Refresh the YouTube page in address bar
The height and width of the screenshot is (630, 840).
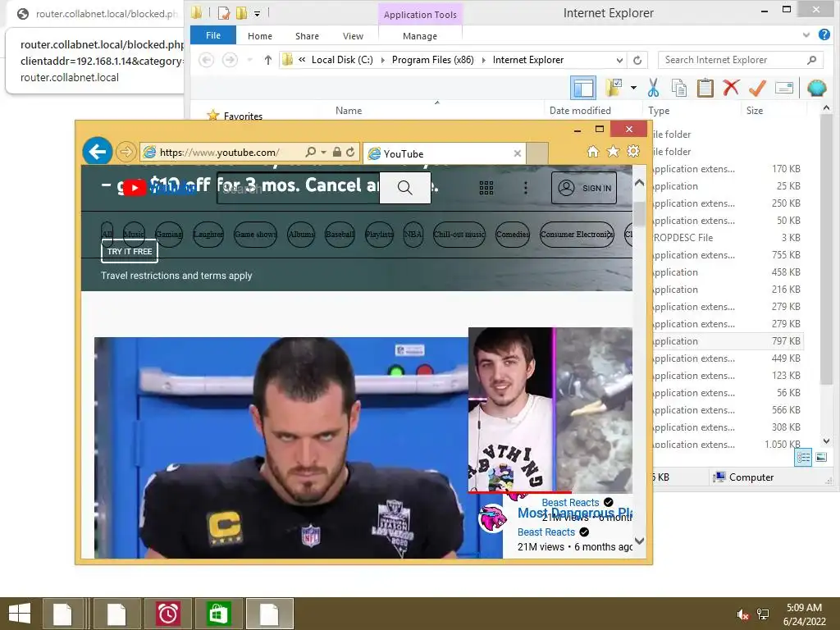(x=350, y=152)
